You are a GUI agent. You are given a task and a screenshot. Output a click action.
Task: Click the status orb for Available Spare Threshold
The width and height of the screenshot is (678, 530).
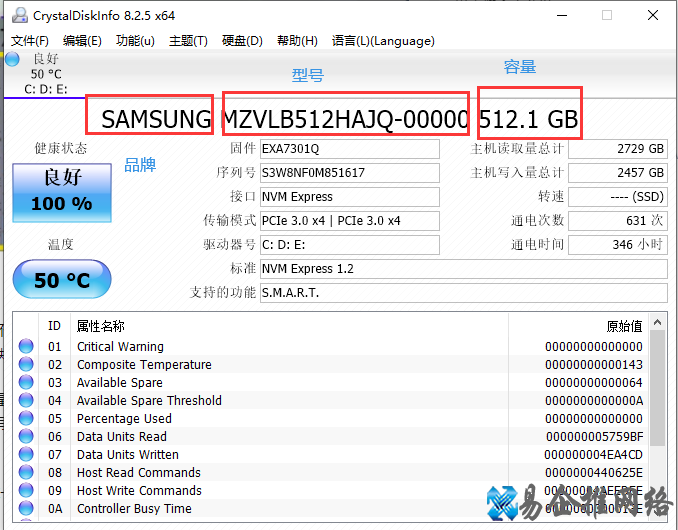point(26,400)
